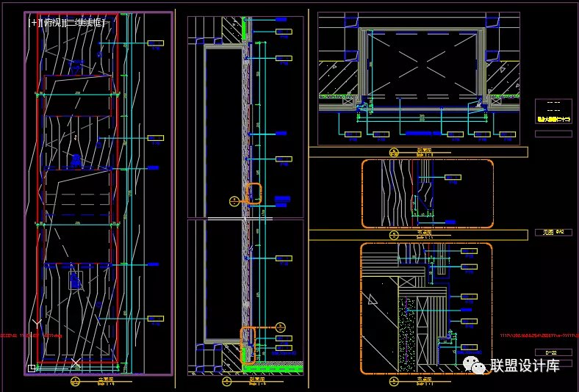Select the orange detail callout at section bottom
Viewport: 579px width, 392px height.
coord(248,345)
